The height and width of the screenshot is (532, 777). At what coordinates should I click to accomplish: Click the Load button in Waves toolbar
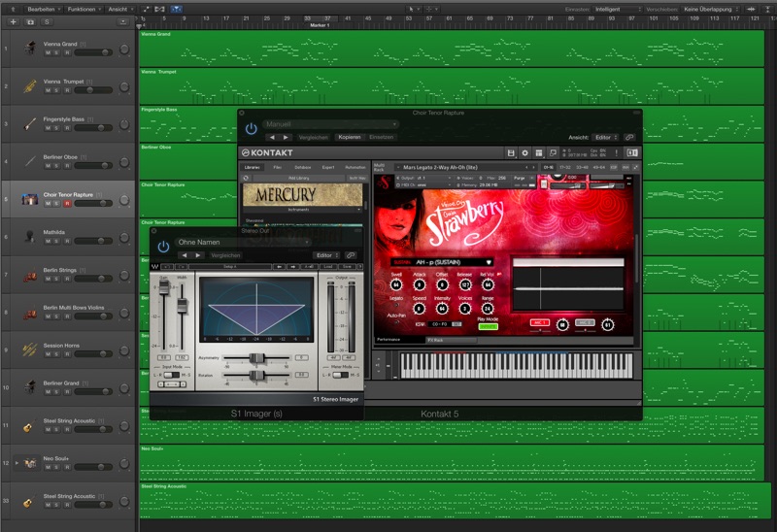pyautogui.click(x=328, y=267)
